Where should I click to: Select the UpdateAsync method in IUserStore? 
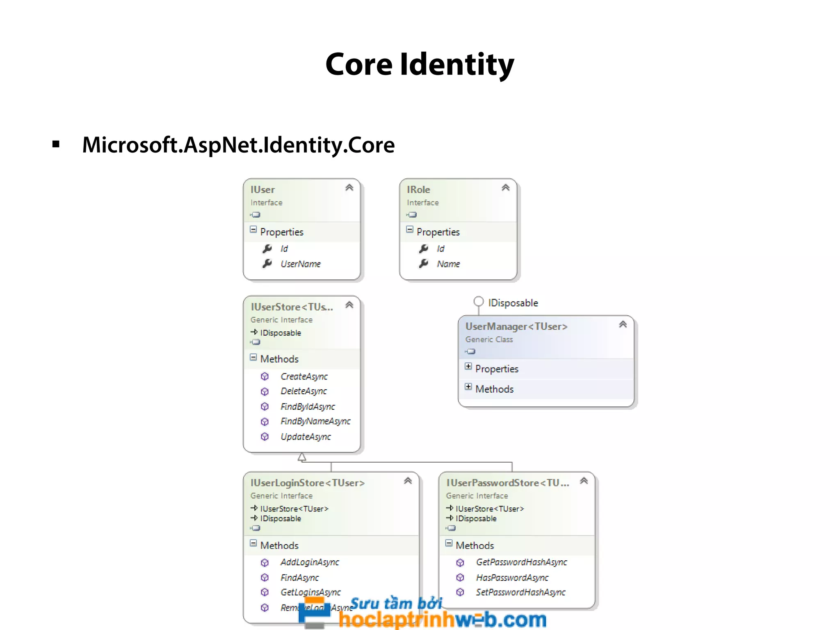[306, 437]
